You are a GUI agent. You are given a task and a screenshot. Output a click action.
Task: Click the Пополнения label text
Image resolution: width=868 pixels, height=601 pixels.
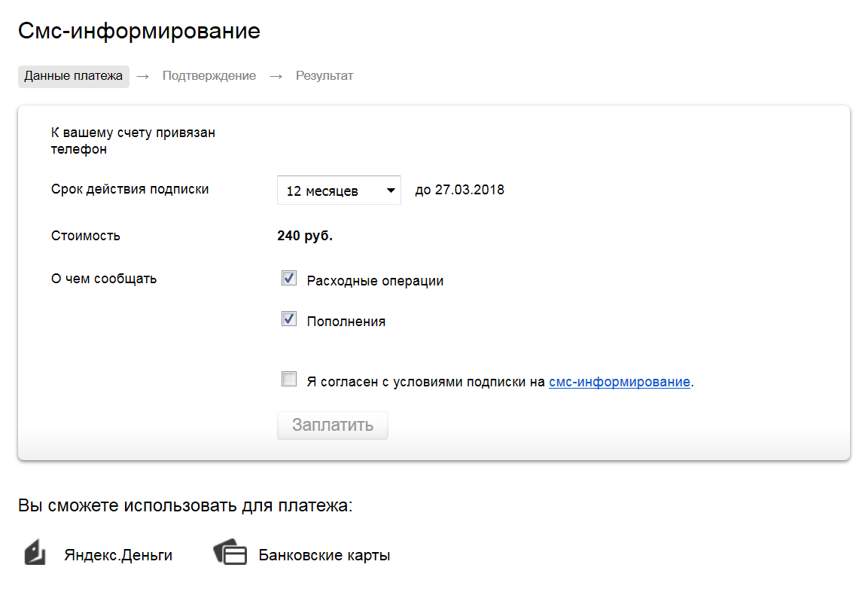pyautogui.click(x=346, y=322)
